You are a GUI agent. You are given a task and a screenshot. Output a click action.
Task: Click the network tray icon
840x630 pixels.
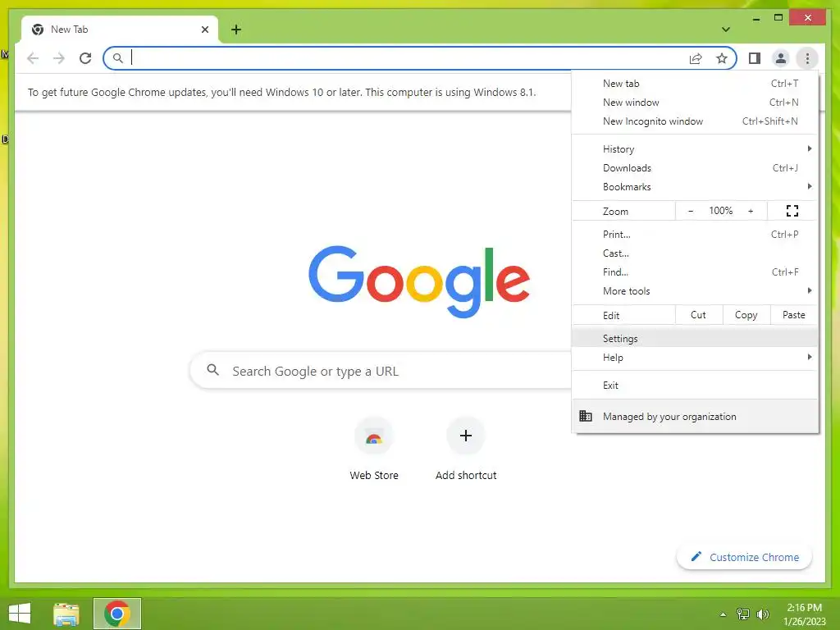[x=743, y=614]
